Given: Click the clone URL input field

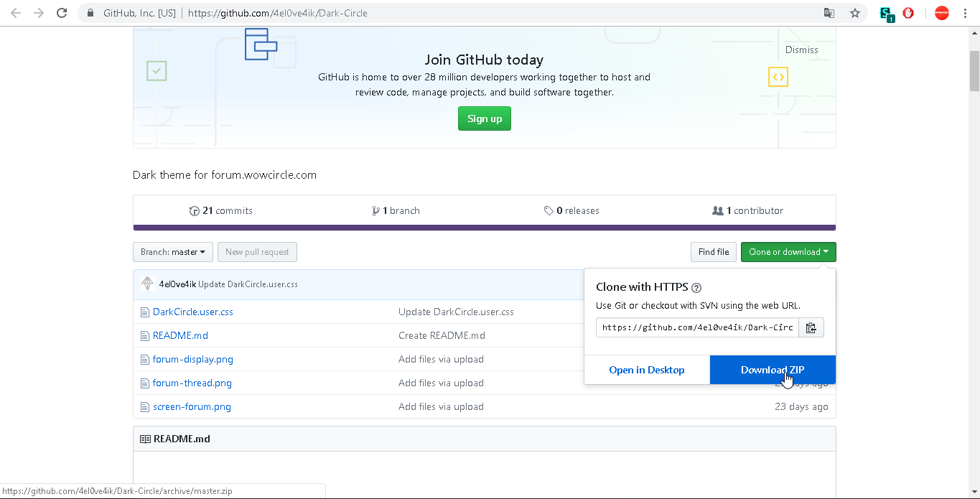Looking at the screenshot, I should tap(696, 328).
